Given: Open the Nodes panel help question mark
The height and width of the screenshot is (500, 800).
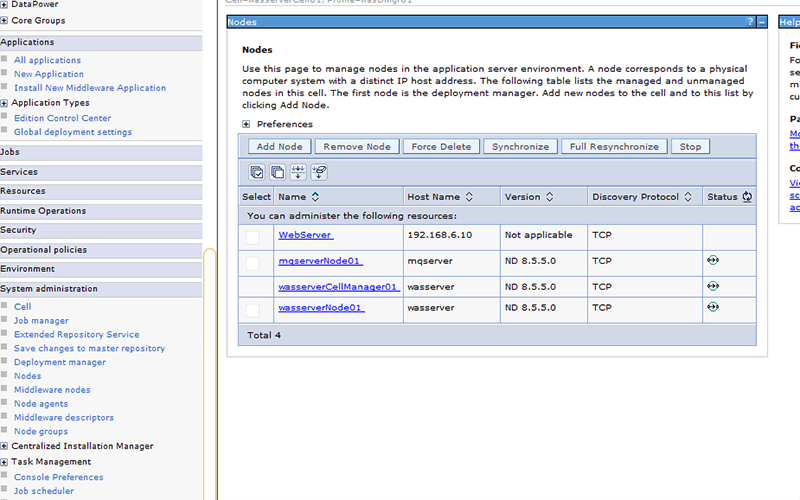Looking at the screenshot, I should click(x=750, y=22).
